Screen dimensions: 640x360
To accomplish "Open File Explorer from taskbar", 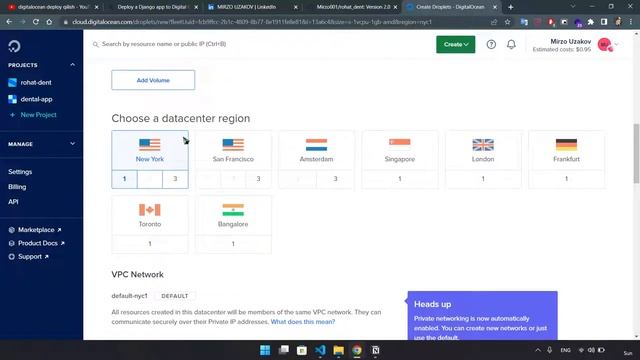I will tap(338, 350).
